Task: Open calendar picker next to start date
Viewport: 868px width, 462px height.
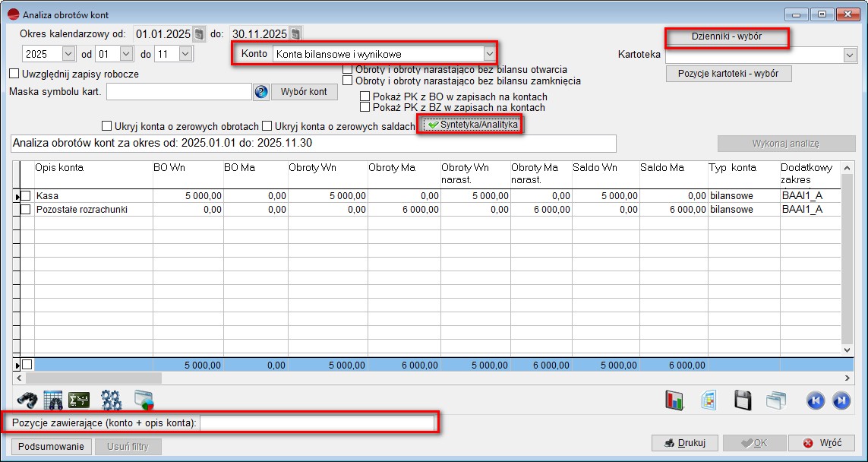Action: coord(199,34)
